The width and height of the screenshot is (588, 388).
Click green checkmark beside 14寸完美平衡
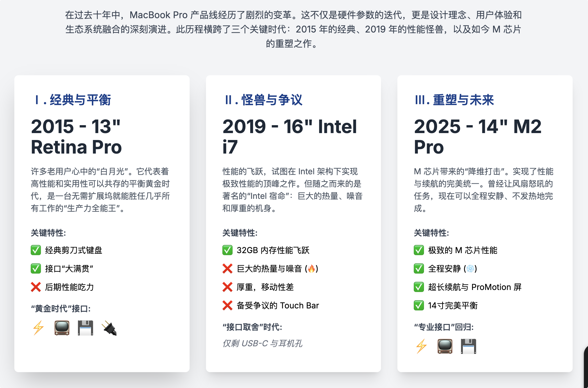pyautogui.click(x=419, y=306)
